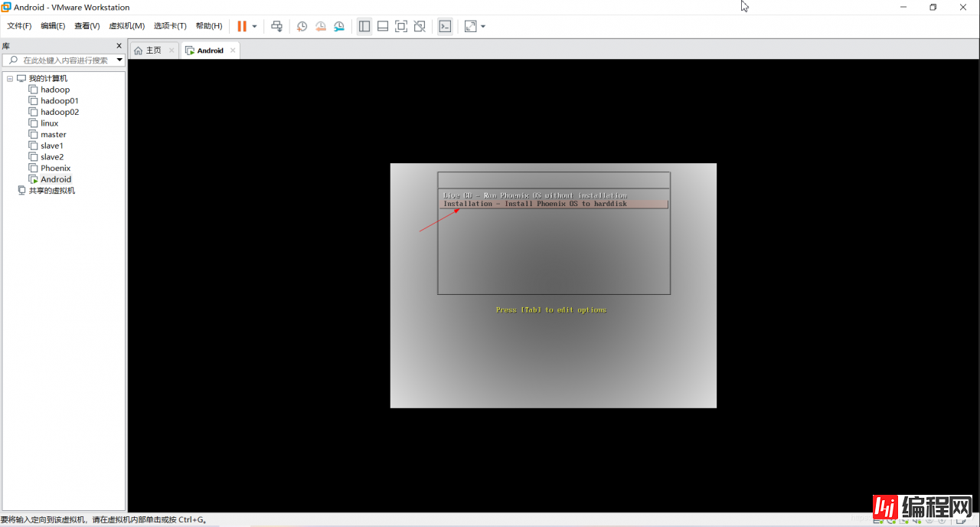The width and height of the screenshot is (980, 527).
Task: Toggle the console view button
Action: click(x=445, y=26)
